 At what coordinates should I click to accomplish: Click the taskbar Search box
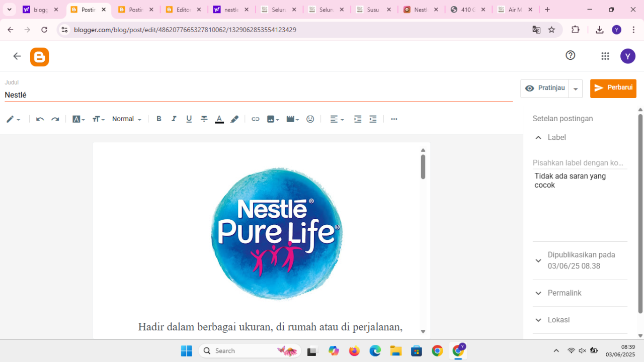pyautogui.click(x=250, y=351)
